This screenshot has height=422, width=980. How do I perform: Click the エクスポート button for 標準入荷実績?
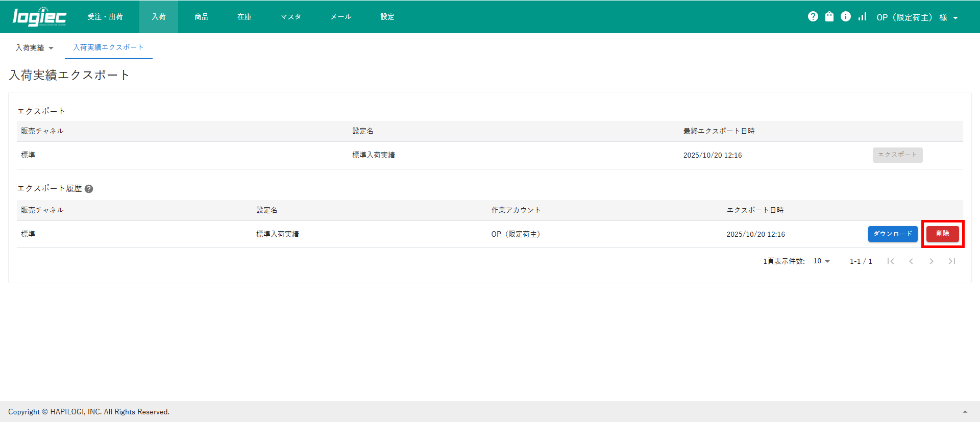pyautogui.click(x=897, y=155)
